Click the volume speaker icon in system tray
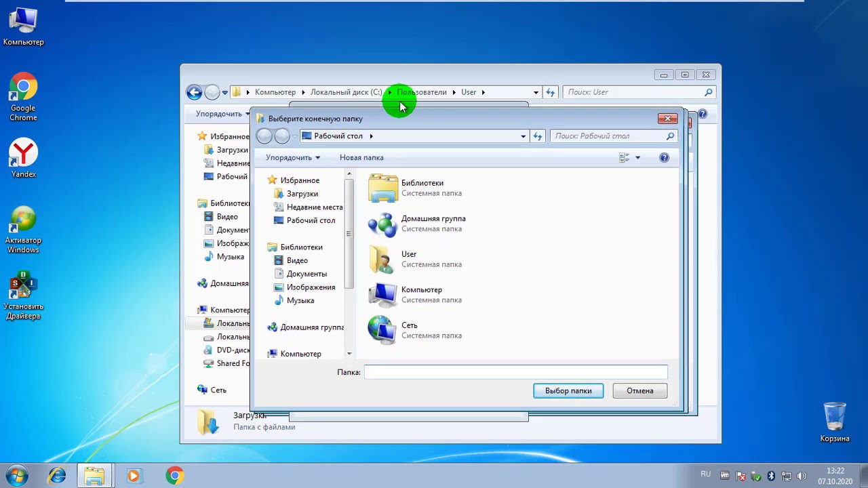The width and height of the screenshot is (868, 488). pyautogui.click(x=802, y=476)
